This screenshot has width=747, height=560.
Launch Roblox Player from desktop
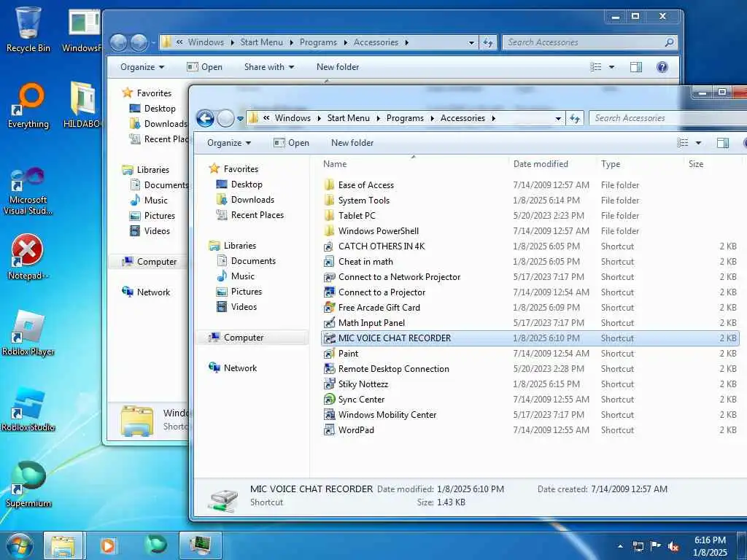point(28,332)
